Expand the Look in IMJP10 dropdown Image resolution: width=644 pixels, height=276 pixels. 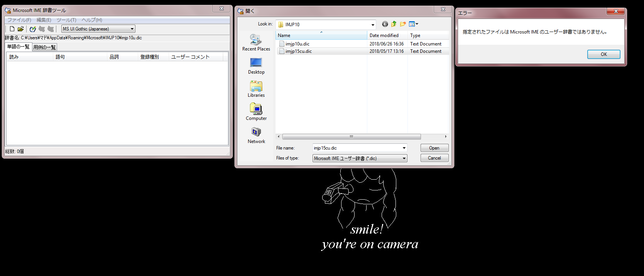[373, 25]
